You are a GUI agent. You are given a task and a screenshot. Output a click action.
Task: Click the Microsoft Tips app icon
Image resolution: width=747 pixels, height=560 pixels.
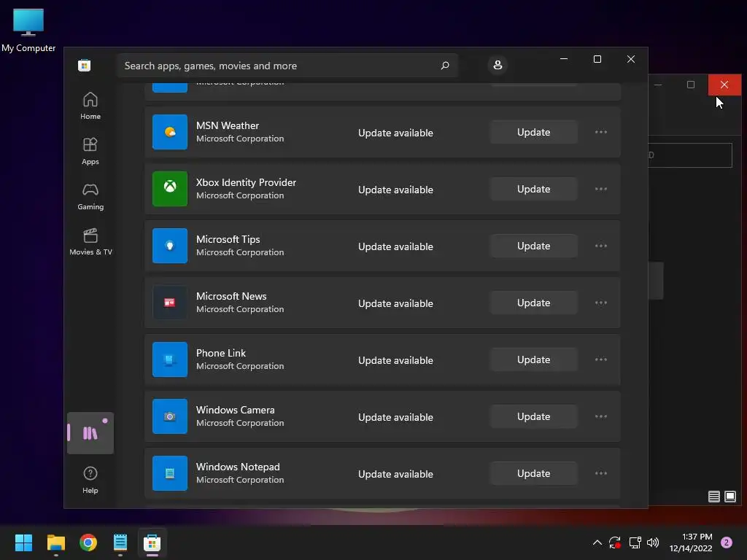point(169,246)
